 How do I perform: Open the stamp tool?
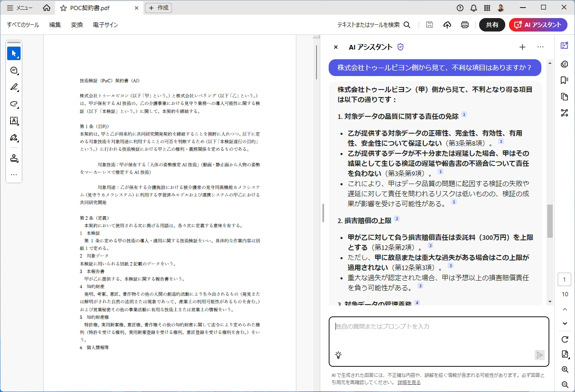pos(14,158)
